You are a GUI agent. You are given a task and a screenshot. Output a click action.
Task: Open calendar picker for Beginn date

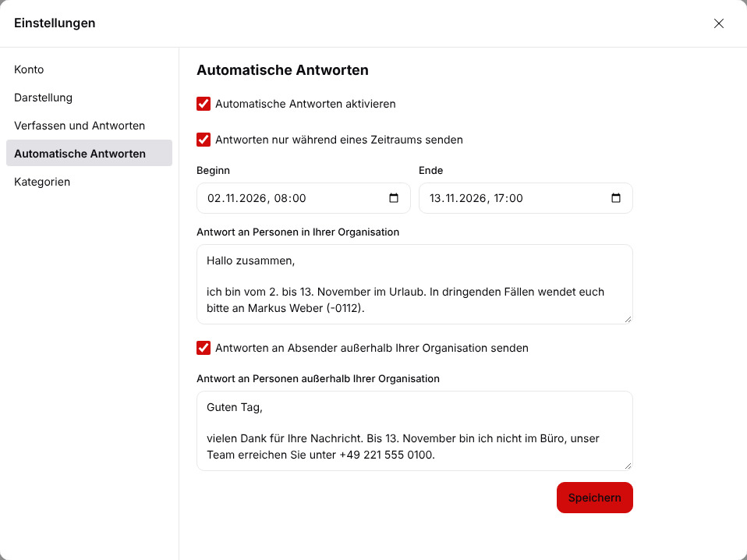(x=394, y=198)
